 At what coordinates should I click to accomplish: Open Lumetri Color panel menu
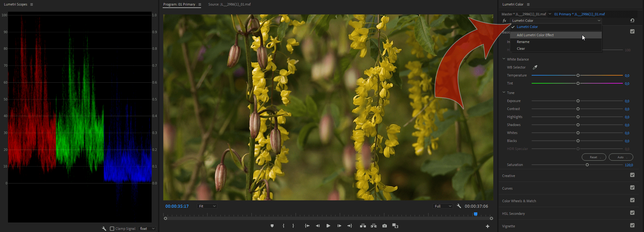tap(528, 4)
